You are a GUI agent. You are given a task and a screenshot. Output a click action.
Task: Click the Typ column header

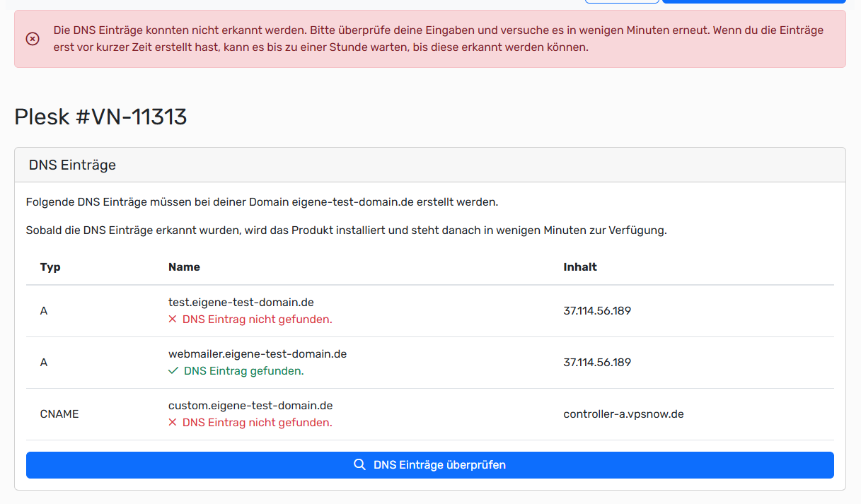[50, 267]
